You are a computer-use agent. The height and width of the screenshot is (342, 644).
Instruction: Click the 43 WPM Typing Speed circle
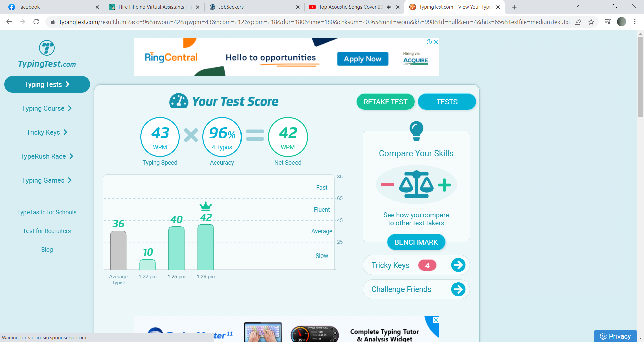click(160, 137)
